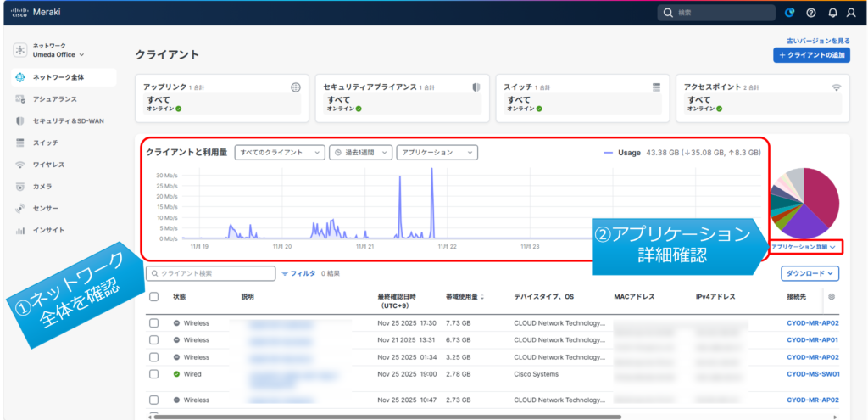Open the すべてのクライアント dropdown
Screen dimensions: 868x420
(x=280, y=153)
